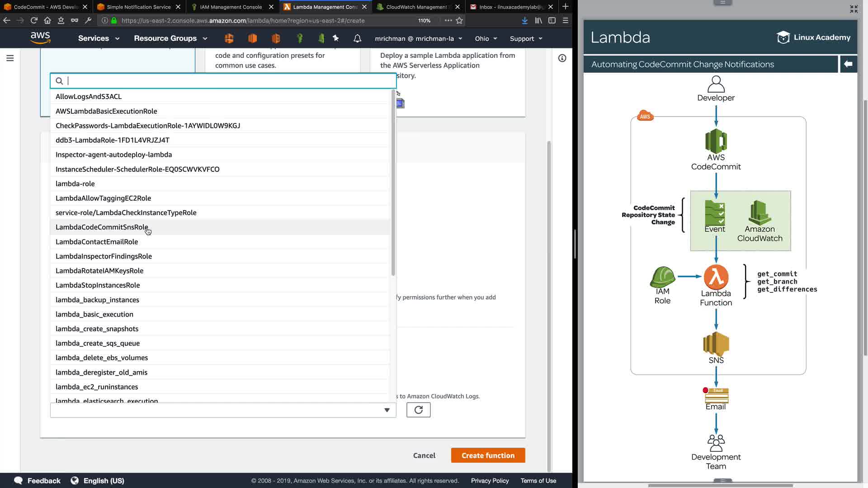
Task: Click the AWS logo home icon
Action: [40, 38]
